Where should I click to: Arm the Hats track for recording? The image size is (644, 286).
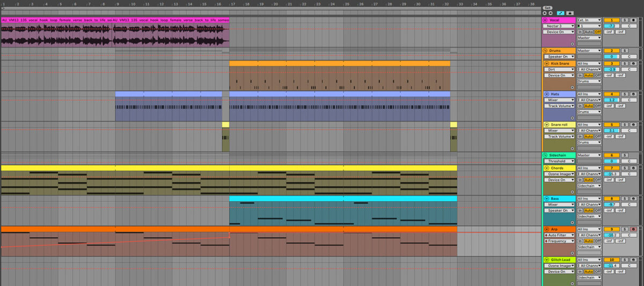click(633, 94)
